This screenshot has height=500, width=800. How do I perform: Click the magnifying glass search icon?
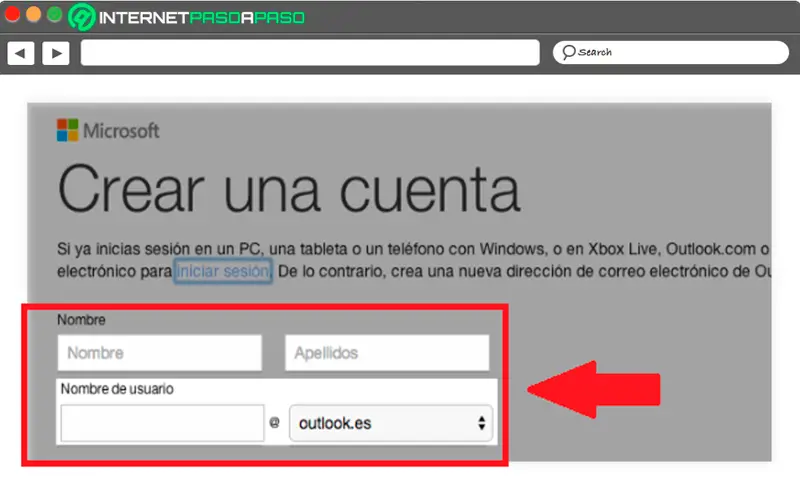568,52
